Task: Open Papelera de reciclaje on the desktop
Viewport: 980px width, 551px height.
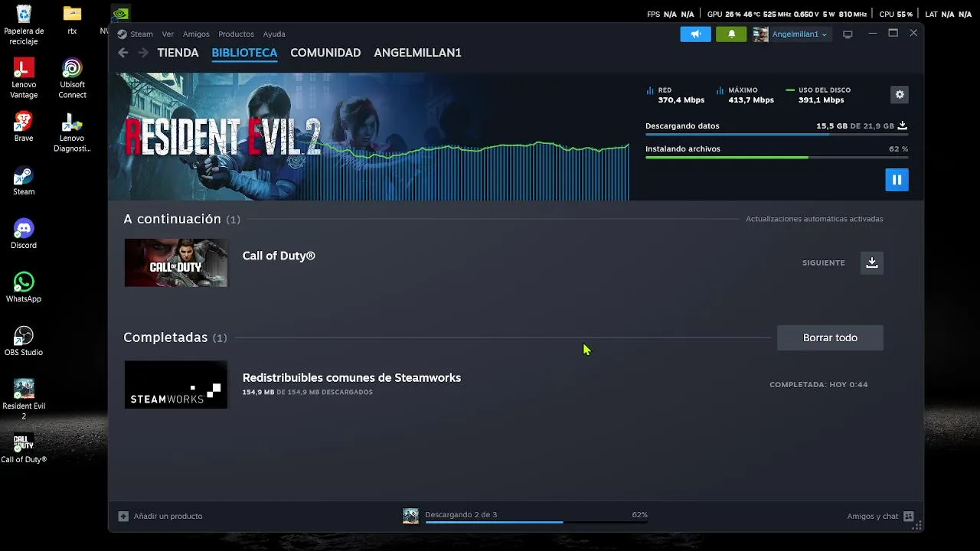Action: pyautogui.click(x=24, y=24)
